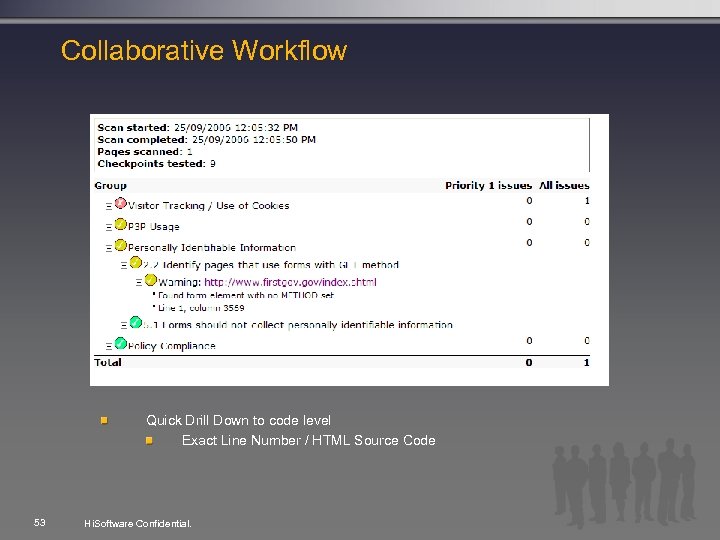Click the Quick Drill Down to code level bullet
720x540 pixels.
pos(238,420)
